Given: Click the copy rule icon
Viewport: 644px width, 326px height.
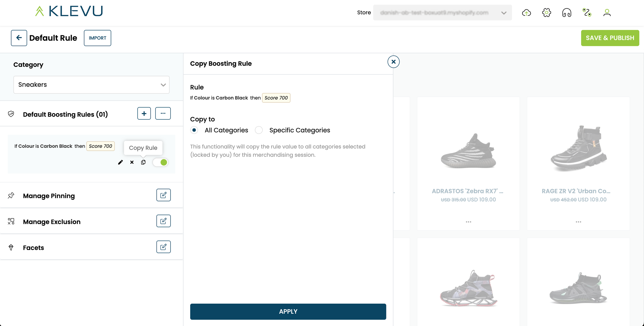Looking at the screenshot, I should pos(143,162).
